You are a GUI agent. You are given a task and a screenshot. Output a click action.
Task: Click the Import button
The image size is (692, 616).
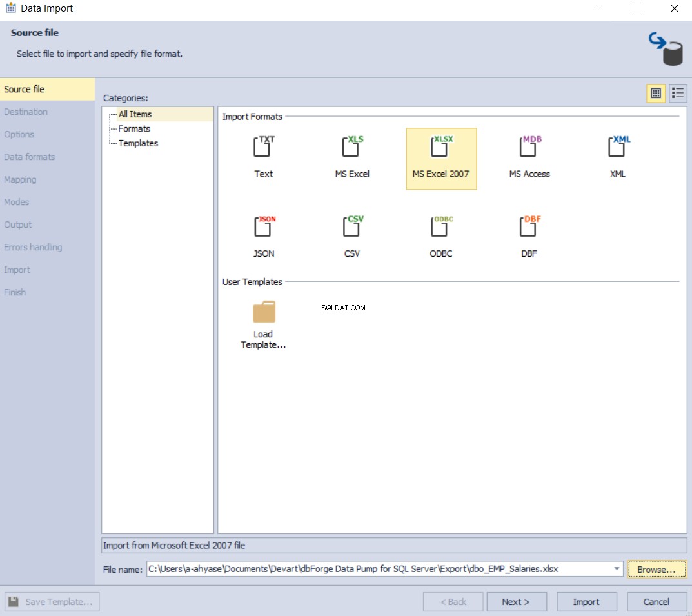point(586,602)
